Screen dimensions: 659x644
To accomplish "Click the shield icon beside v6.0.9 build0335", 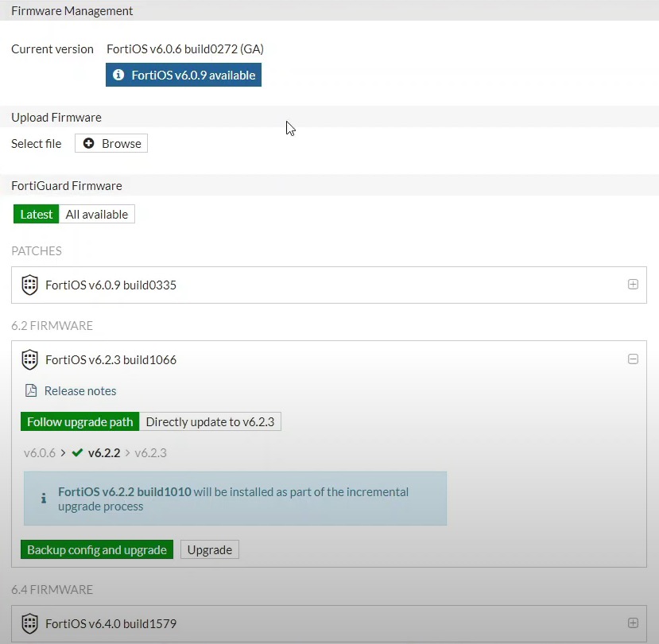I will point(30,285).
